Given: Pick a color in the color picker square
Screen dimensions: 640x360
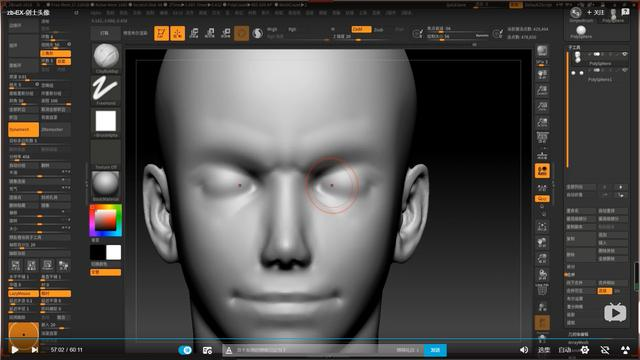Looking at the screenshot, I should (x=106, y=221).
